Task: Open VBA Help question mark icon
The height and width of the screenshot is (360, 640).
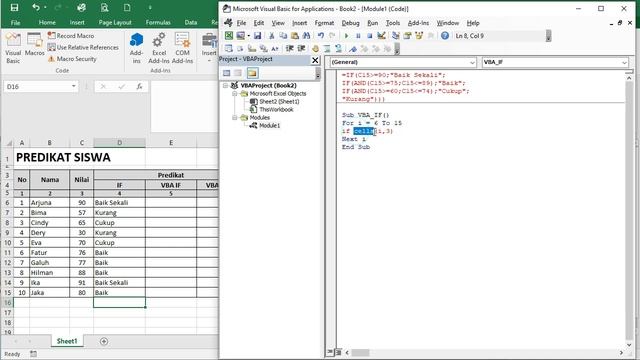Action: point(445,36)
